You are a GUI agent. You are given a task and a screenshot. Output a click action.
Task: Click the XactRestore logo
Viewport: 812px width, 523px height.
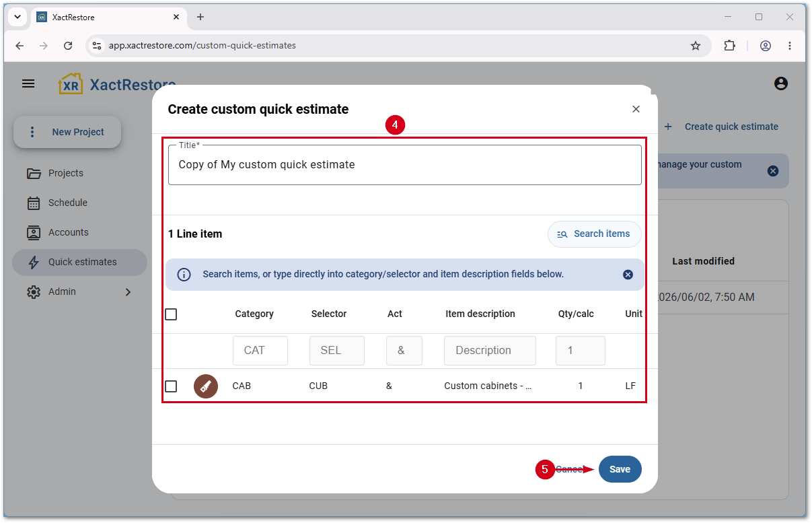pyautogui.click(x=117, y=84)
